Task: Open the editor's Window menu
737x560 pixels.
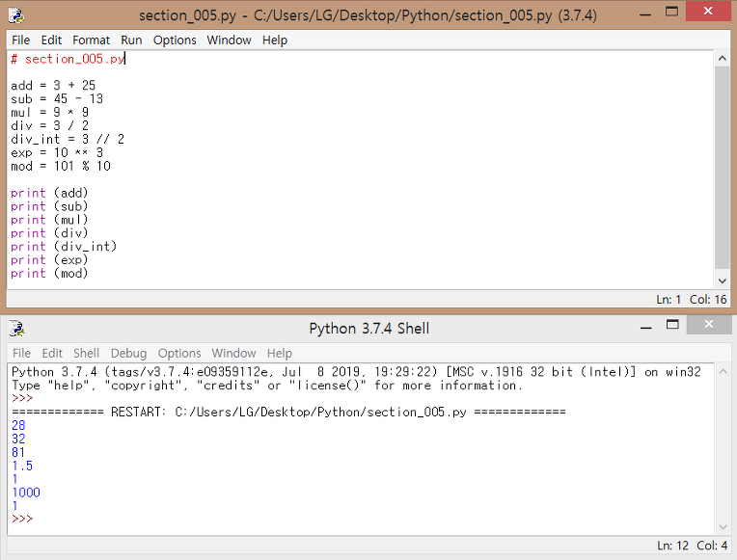Action: [229, 40]
